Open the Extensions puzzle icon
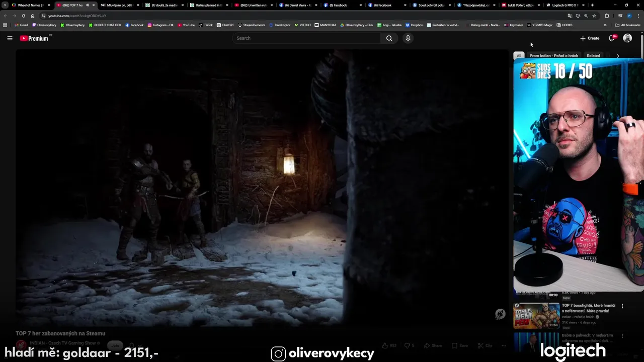Viewport: 644px width, 362px height. point(607,16)
